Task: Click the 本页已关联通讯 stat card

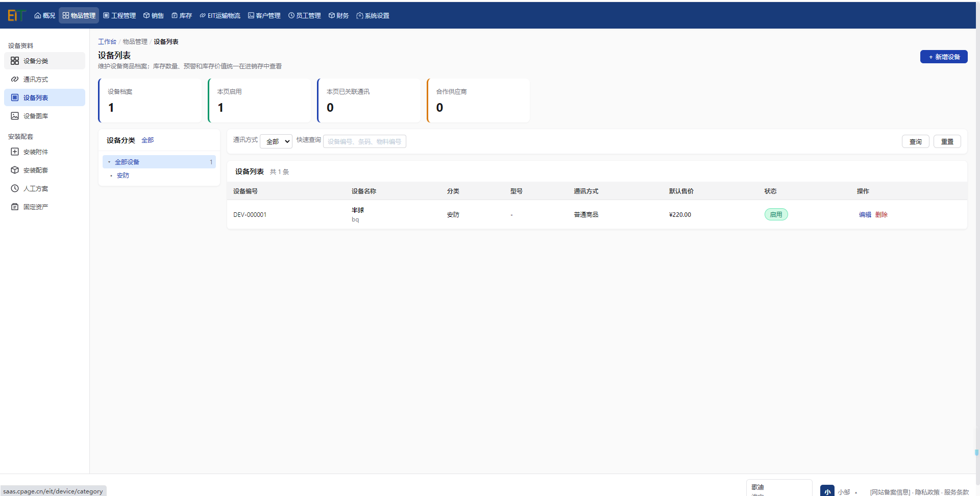Action: tap(369, 101)
